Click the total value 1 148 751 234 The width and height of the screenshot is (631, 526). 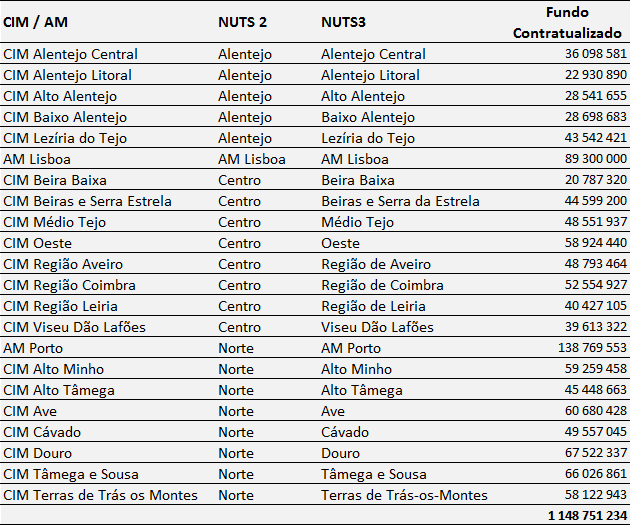tap(588, 516)
